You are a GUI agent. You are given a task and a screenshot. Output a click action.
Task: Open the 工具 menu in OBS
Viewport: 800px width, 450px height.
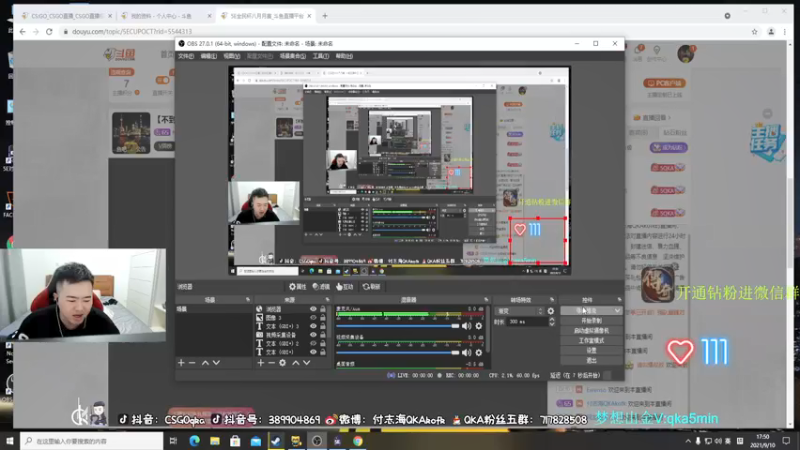(320, 56)
